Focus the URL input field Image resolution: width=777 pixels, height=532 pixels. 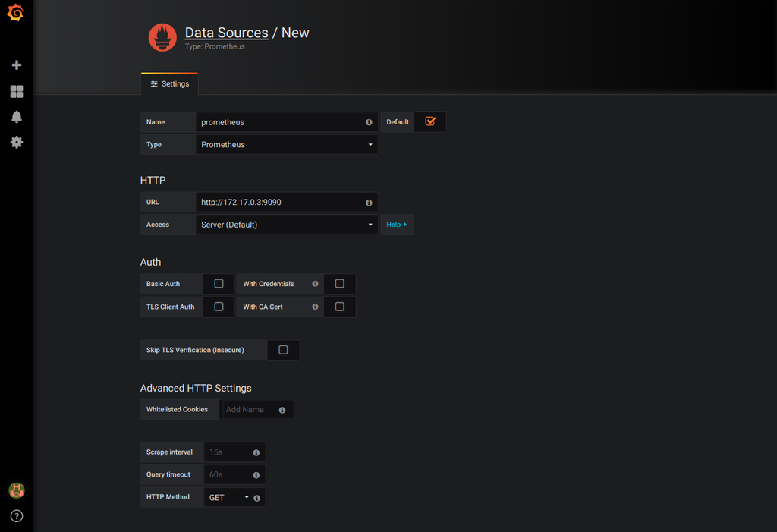(286, 203)
